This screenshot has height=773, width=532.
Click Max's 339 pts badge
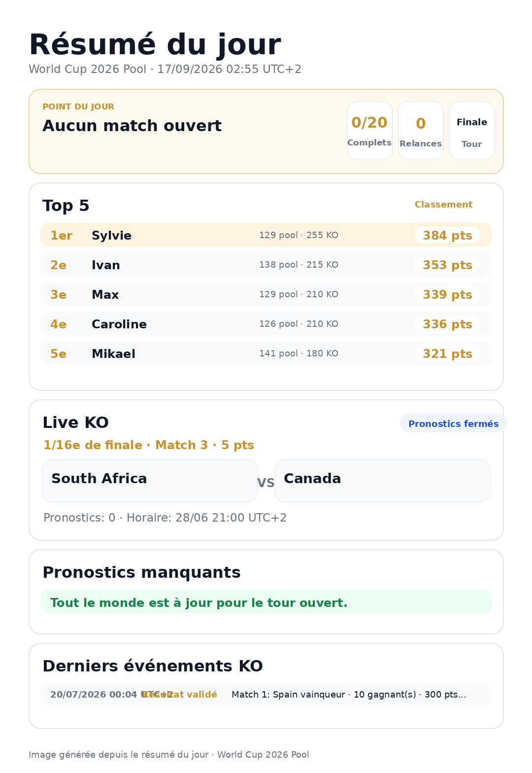pos(447,294)
